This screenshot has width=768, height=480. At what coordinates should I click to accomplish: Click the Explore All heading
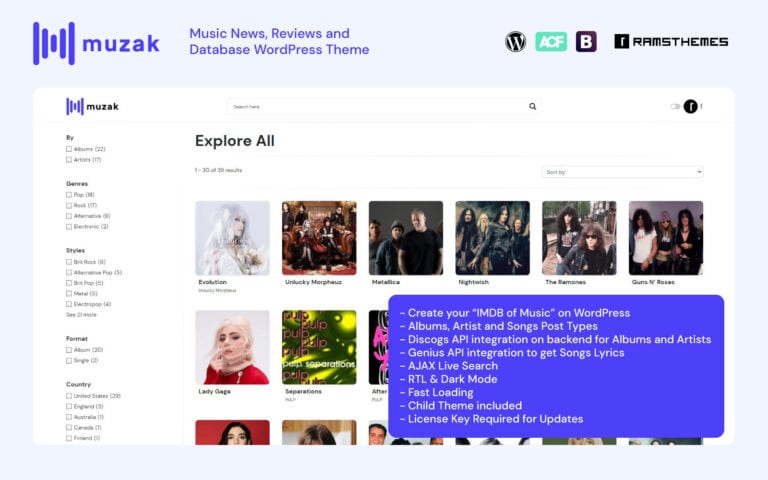pyautogui.click(x=235, y=141)
